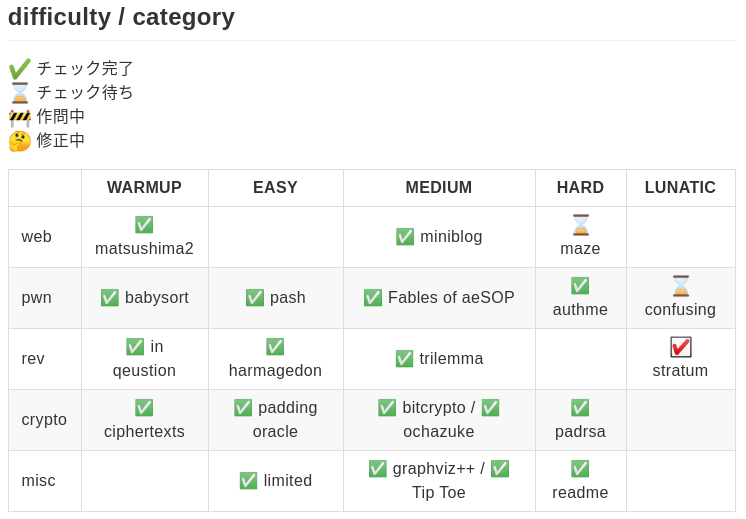746x519 pixels.
Task: Click the checkmark beside pash
Action: click(x=255, y=298)
